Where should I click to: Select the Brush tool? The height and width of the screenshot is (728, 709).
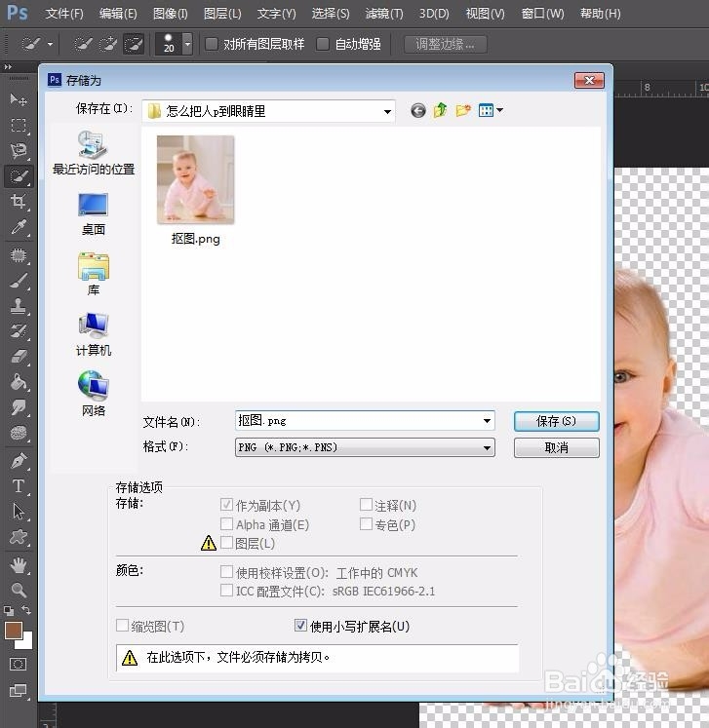coord(19,281)
